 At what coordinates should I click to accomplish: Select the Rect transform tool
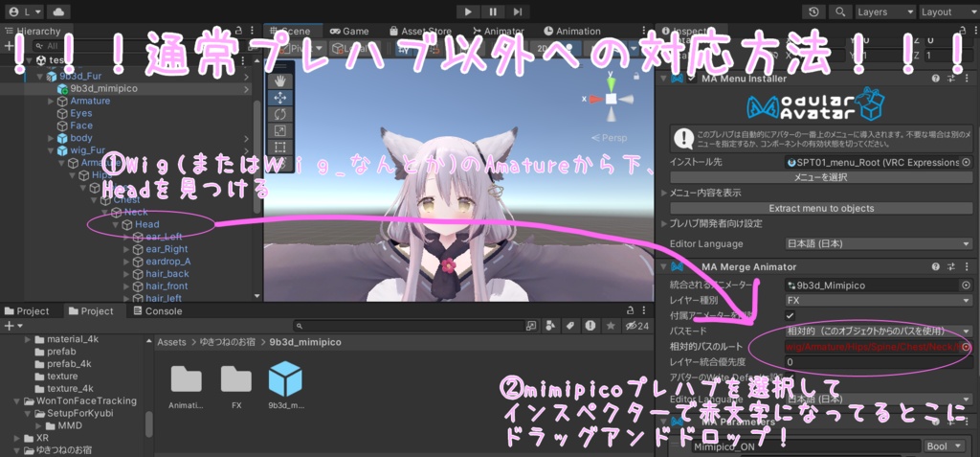[280, 149]
